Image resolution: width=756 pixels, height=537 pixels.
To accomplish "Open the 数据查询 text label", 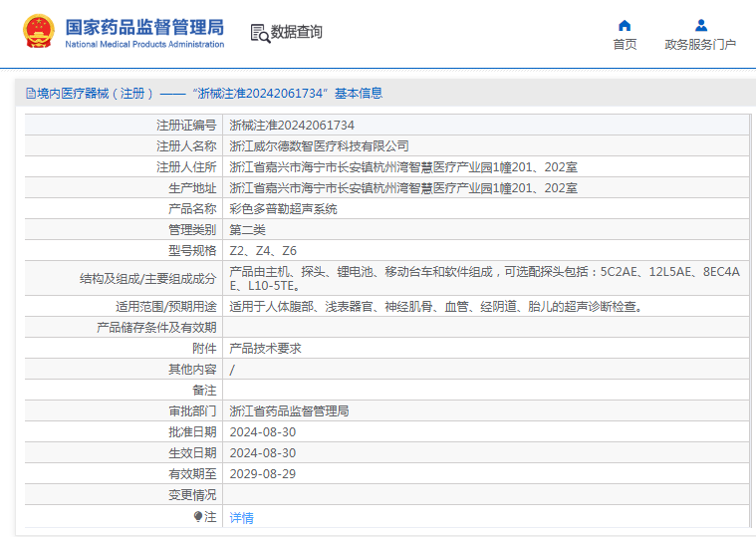I will click(x=297, y=32).
